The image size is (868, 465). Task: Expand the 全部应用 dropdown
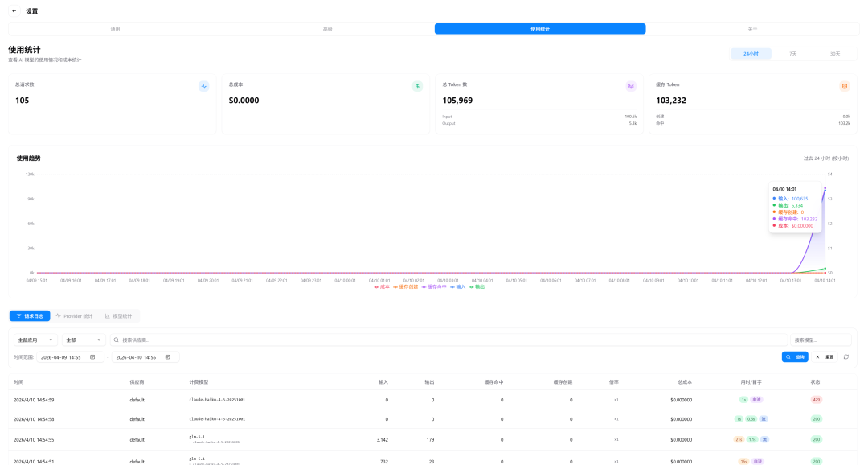tap(35, 340)
